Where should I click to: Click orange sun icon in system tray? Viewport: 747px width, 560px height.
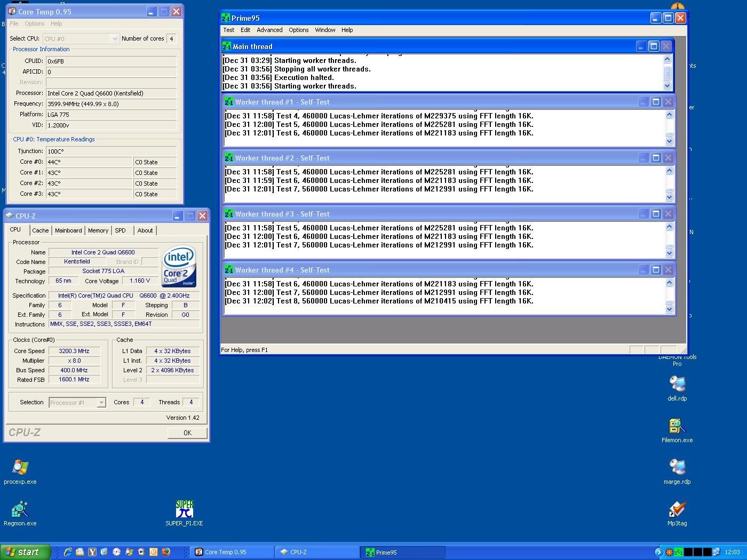tap(669, 552)
